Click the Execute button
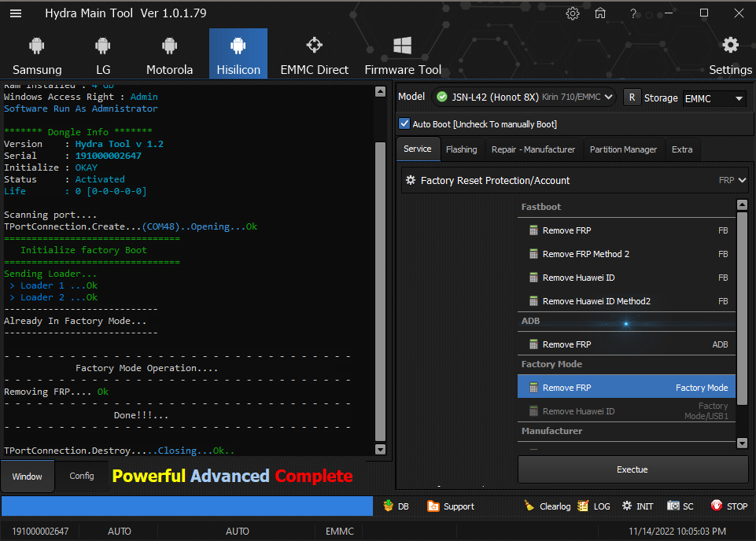This screenshot has height=541, width=756. tap(632, 469)
